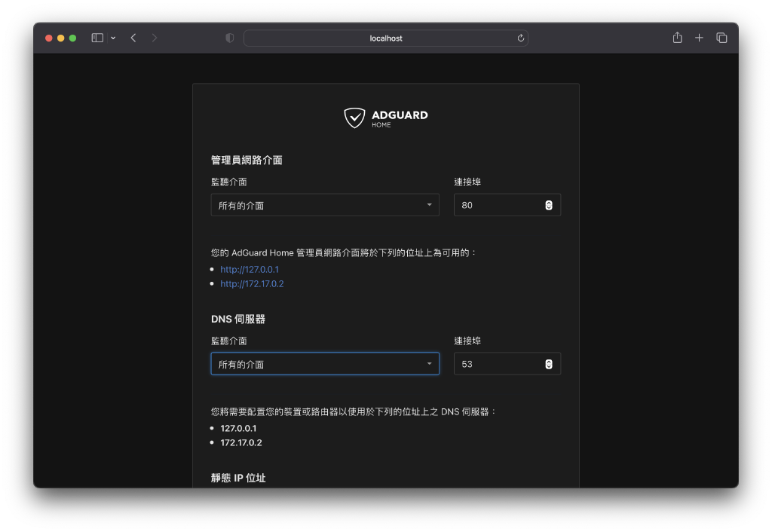Reload the localhost page
Screen dimensions: 772x532
[520, 38]
